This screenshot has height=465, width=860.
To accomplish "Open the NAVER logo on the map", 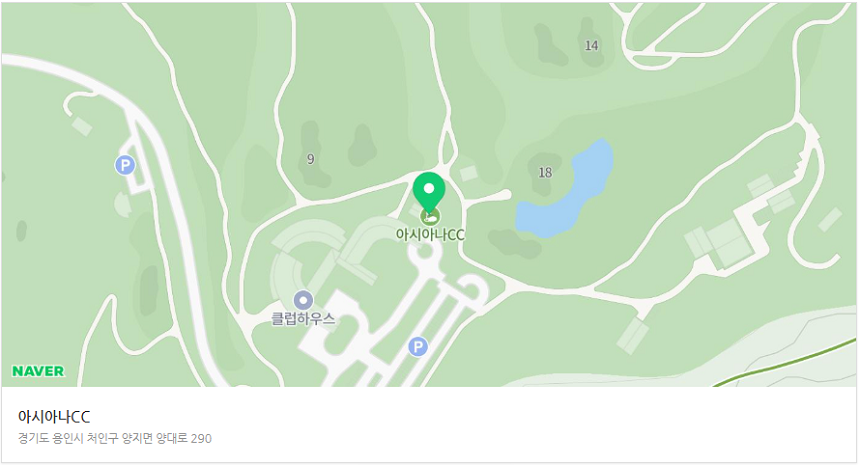I will [38, 371].
